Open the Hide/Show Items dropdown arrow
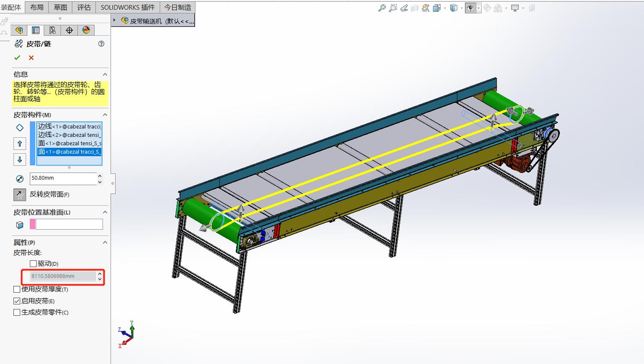The height and width of the screenshot is (364, 644). point(478,8)
